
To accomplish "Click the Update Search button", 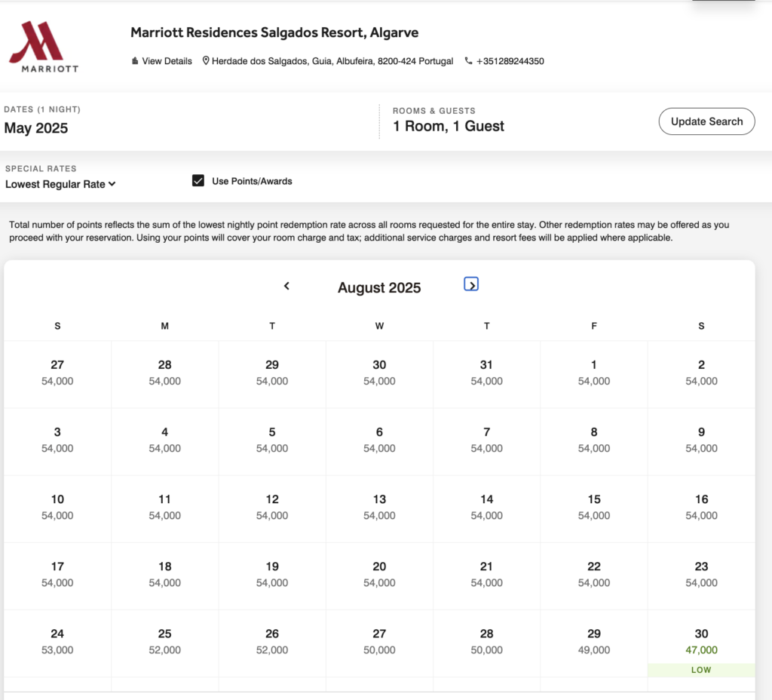I will (706, 121).
